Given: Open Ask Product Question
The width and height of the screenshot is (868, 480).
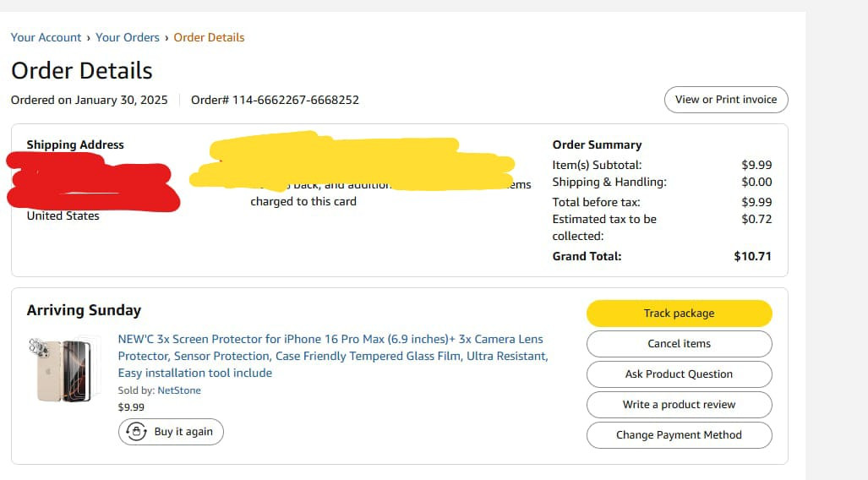Looking at the screenshot, I should click(x=679, y=374).
